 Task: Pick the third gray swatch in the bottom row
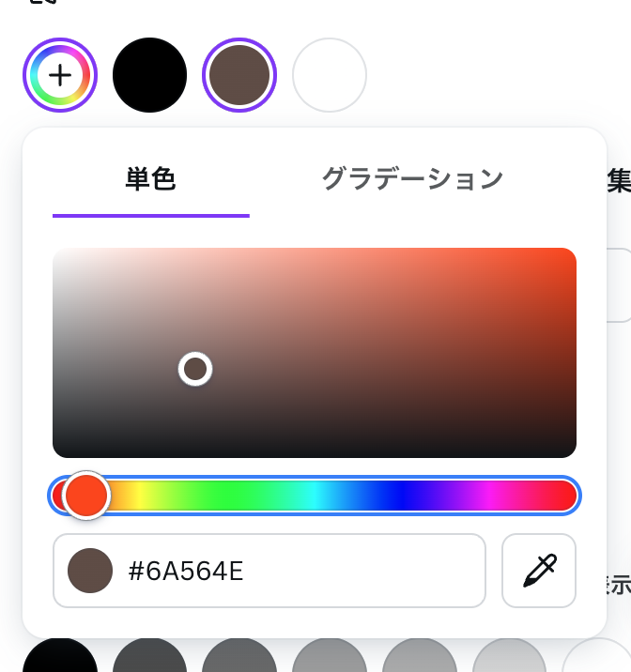pos(239,658)
